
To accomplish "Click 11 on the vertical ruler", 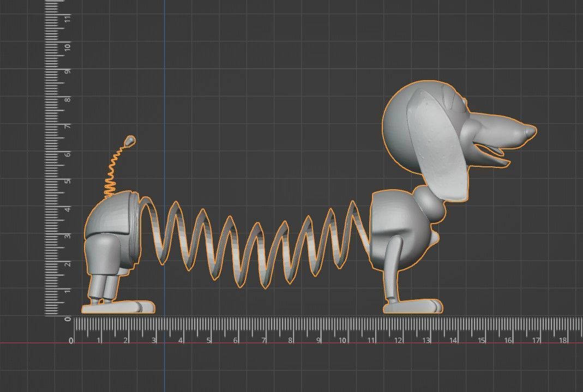I will (67, 18).
